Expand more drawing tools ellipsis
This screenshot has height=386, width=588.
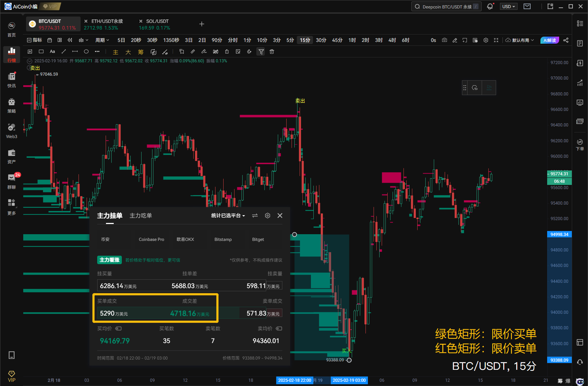(97, 51)
